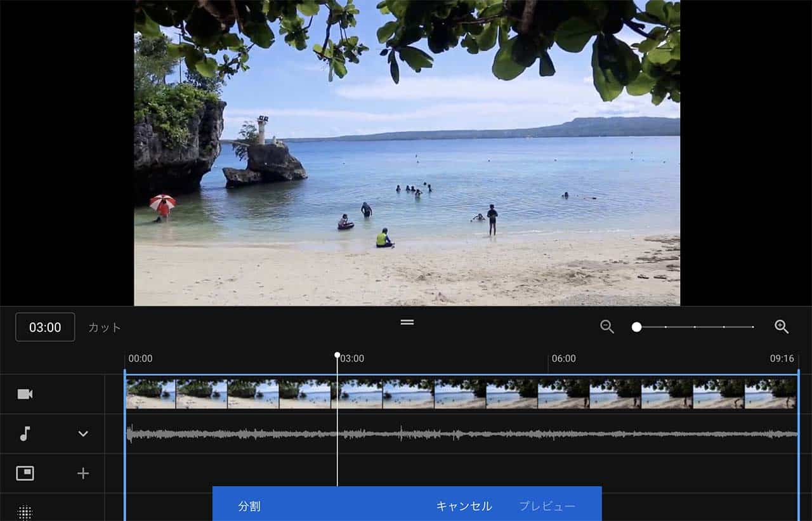
Task: Click the video camera track icon
Action: (25, 394)
